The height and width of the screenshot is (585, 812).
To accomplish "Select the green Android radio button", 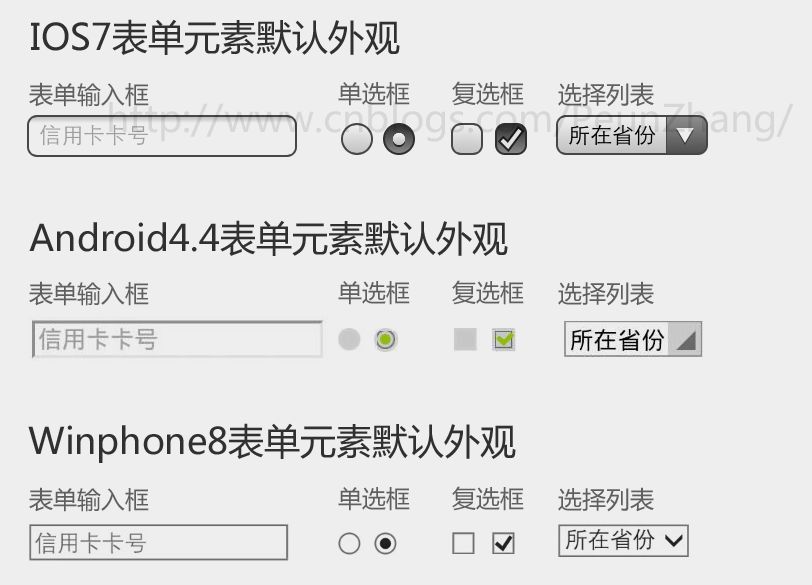I will pos(385,340).
